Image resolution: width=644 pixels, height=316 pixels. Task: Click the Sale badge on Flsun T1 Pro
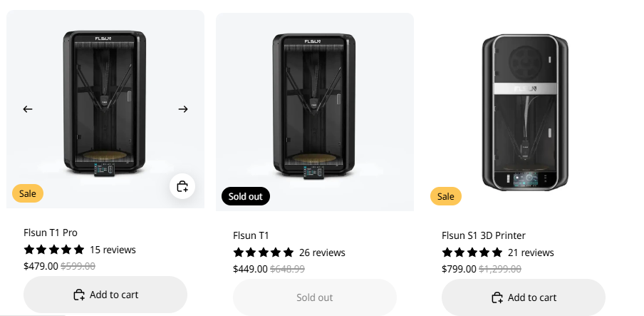point(28,193)
